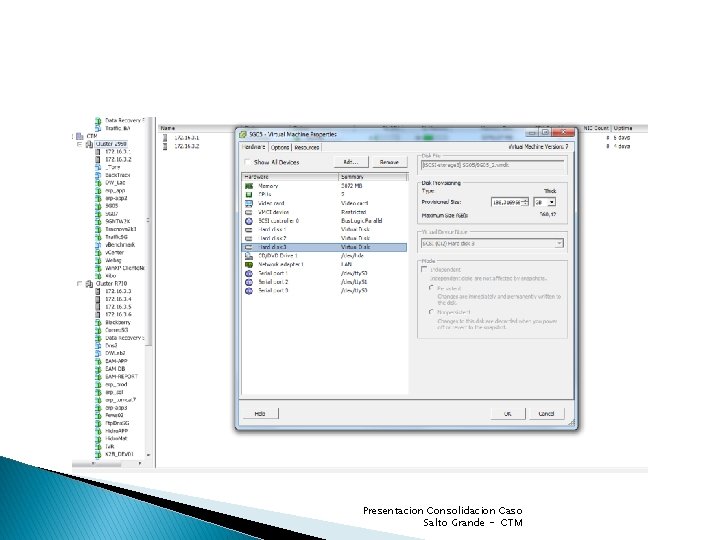This screenshot has width=720, height=540.
Task: Select Traffic_SG VM in the inventory tree
Action: click(x=117, y=237)
